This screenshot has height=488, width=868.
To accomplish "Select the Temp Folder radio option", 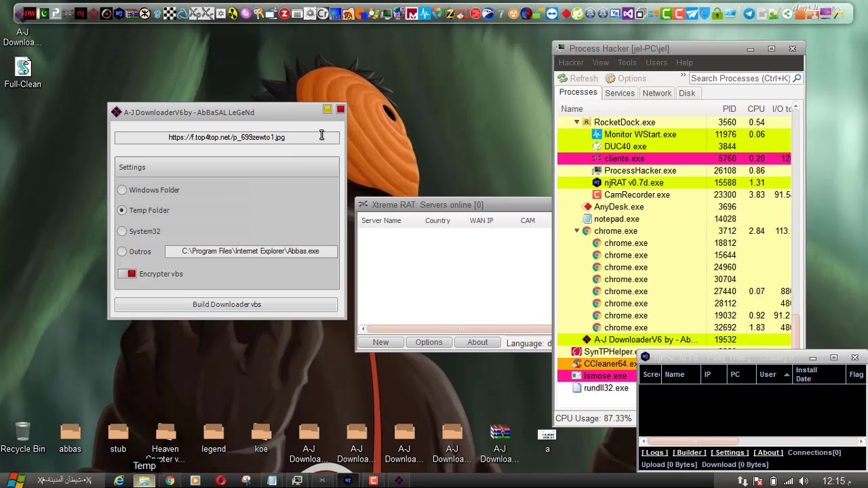I will 122,210.
